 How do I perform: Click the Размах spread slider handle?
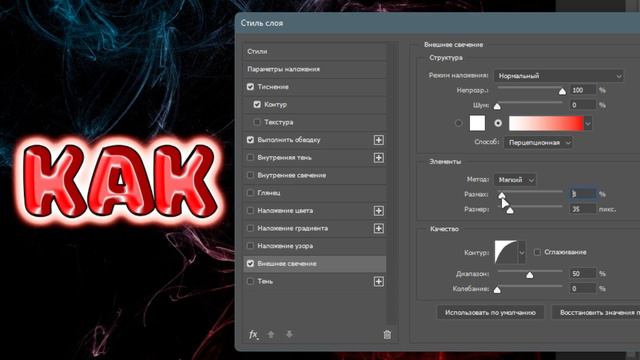click(x=502, y=196)
